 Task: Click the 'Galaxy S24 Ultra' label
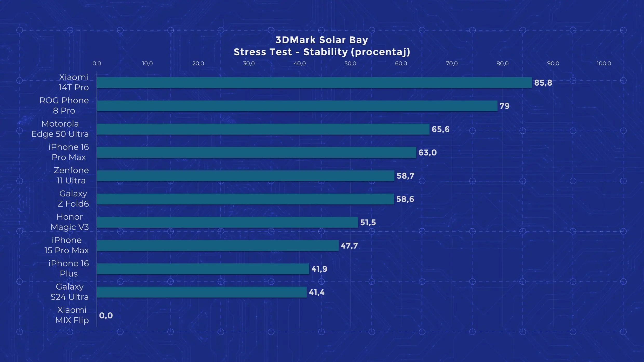70,292
